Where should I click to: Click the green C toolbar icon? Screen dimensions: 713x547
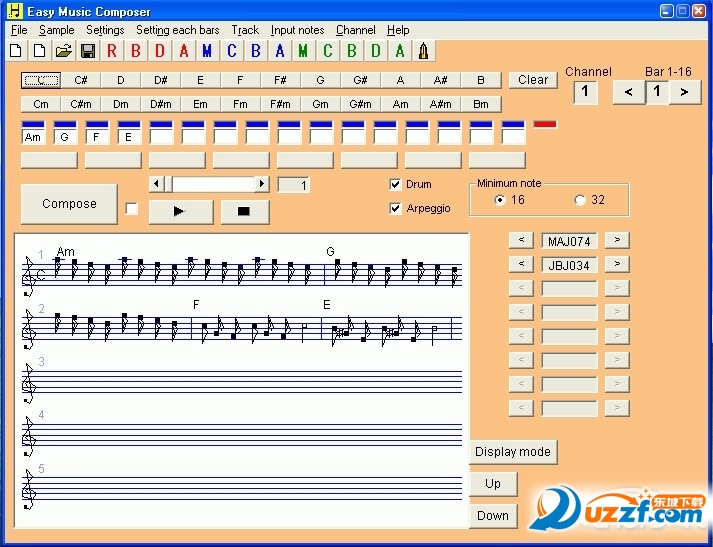click(x=327, y=51)
